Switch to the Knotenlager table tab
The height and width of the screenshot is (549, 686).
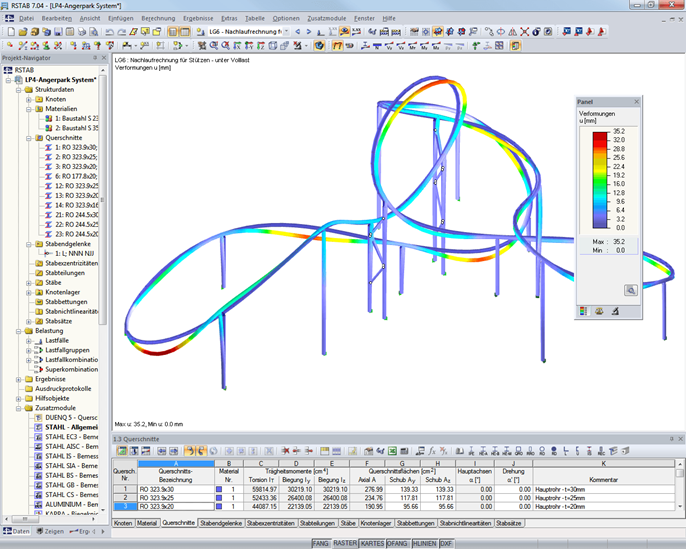tap(376, 523)
